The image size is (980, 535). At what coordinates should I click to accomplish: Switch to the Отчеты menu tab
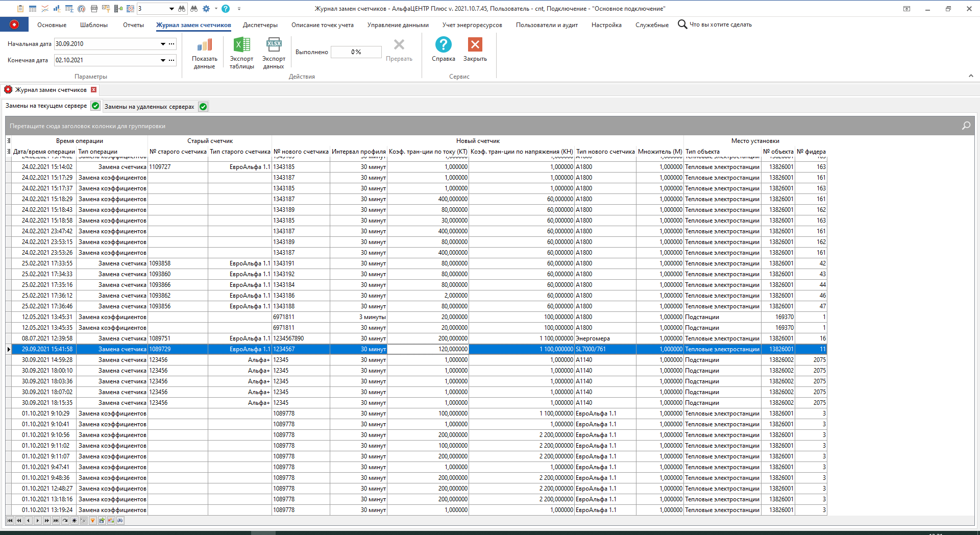pos(133,25)
